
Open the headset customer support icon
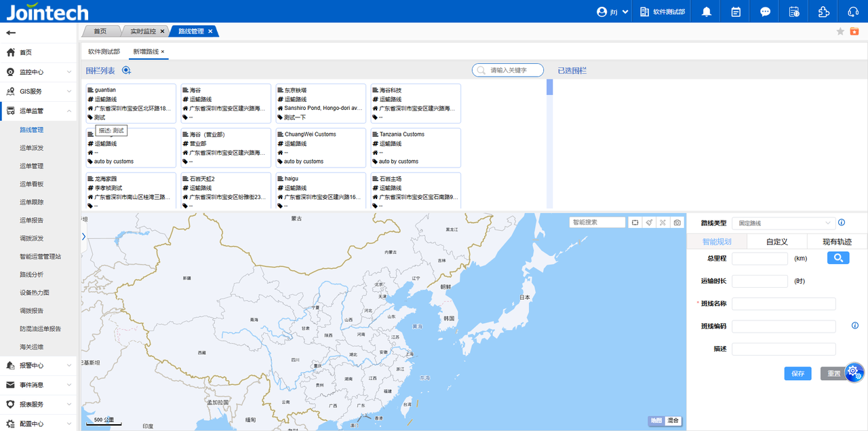tap(853, 12)
